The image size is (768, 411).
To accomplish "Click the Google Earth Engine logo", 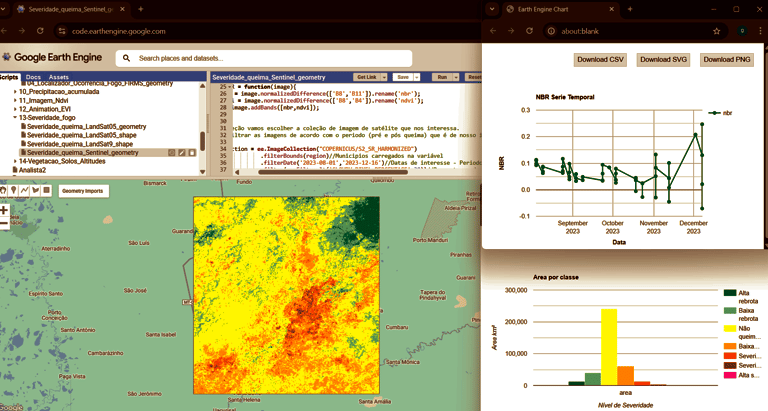I will [52, 57].
